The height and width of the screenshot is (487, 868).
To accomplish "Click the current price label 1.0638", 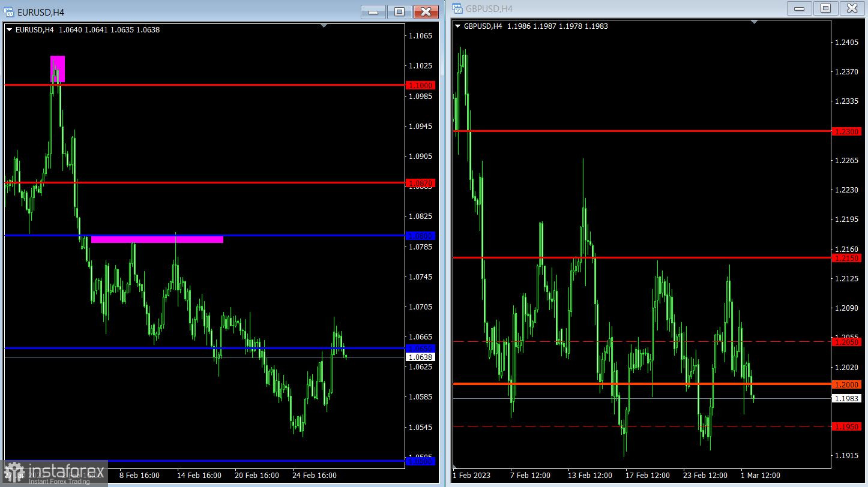I will pos(420,357).
